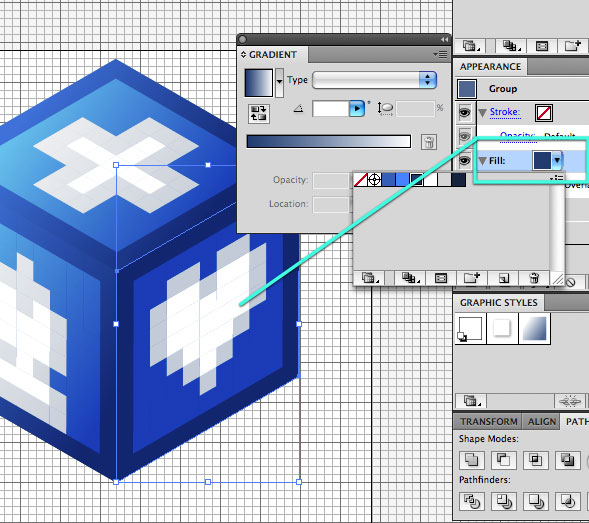Image resolution: width=589 pixels, height=523 pixels.
Task: Click the Reverse Gradient icon in Gradient panel
Action: coord(258,113)
